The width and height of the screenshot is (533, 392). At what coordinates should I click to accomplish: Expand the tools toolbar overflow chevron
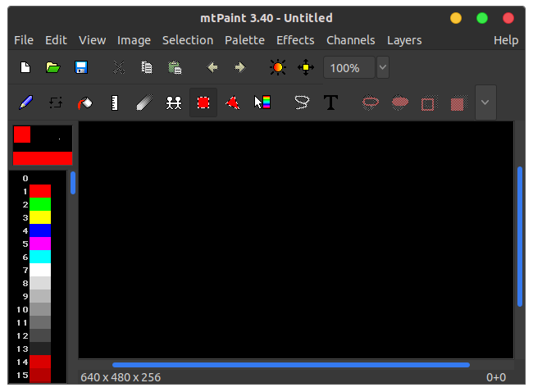pyautogui.click(x=485, y=103)
